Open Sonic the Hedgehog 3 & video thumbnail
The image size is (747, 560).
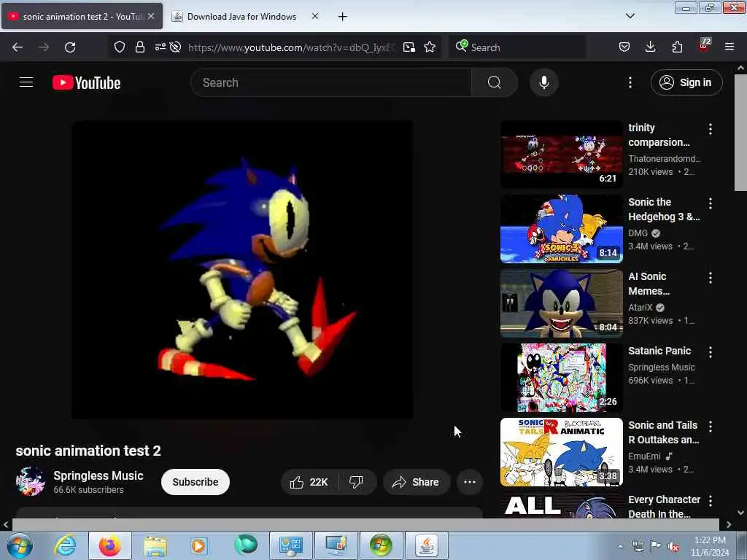[562, 228]
